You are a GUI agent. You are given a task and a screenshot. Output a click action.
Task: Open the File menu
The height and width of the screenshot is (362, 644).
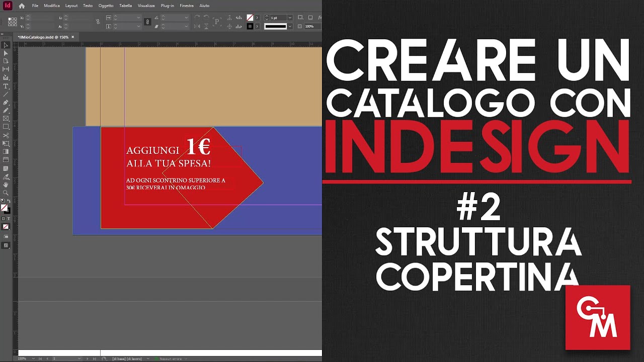(x=35, y=6)
